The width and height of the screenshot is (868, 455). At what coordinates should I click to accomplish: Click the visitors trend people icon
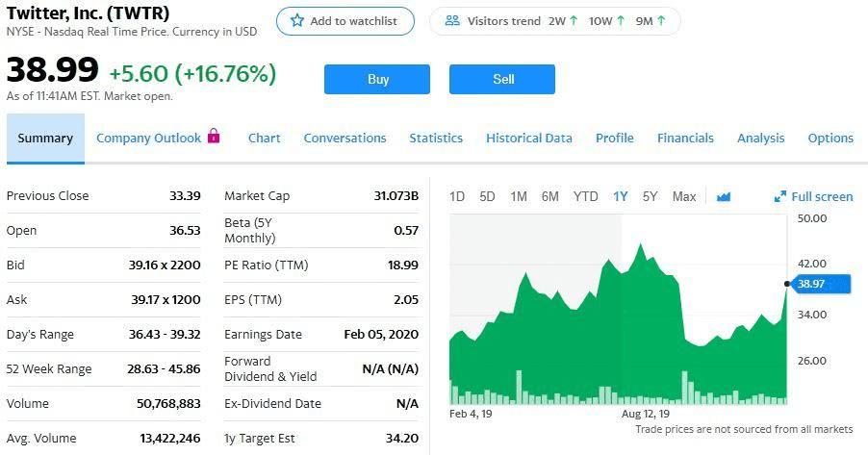[x=452, y=21]
